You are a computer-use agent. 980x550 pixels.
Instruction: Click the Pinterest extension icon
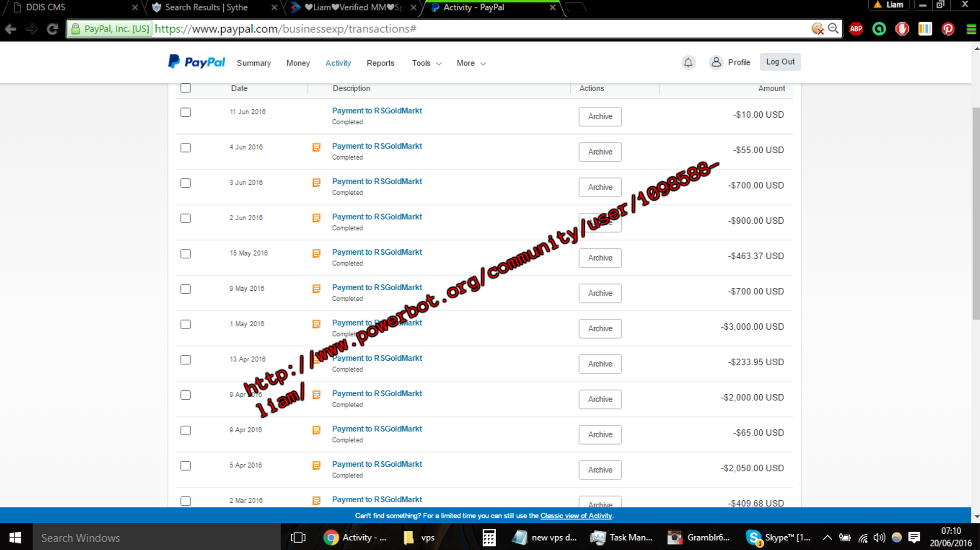click(948, 29)
